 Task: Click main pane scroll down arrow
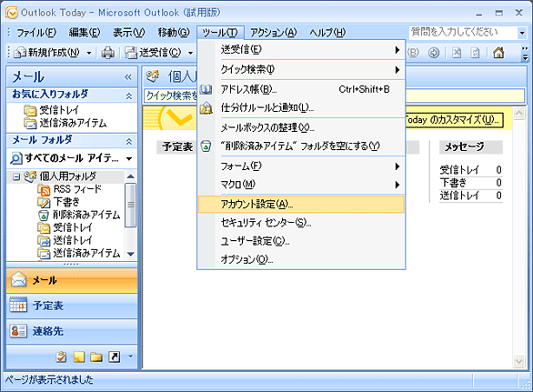518,361
